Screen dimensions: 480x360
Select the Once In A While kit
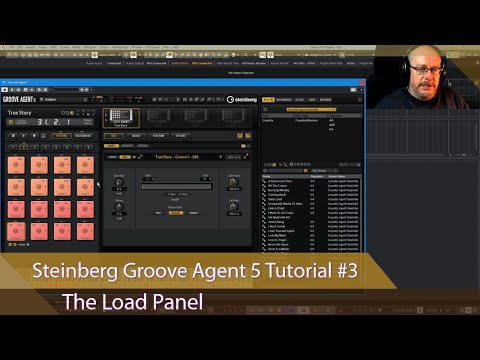(x=279, y=249)
